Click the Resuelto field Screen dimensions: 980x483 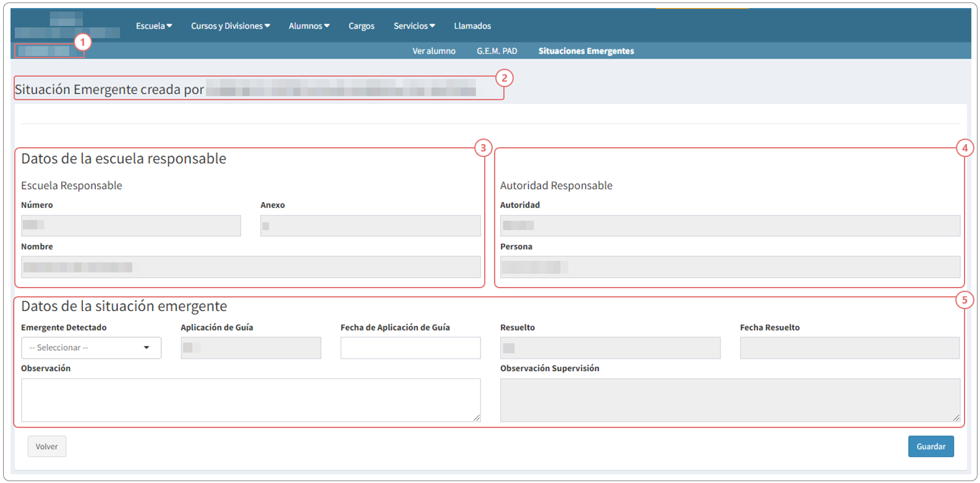pyautogui.click(x=610, y=348)
